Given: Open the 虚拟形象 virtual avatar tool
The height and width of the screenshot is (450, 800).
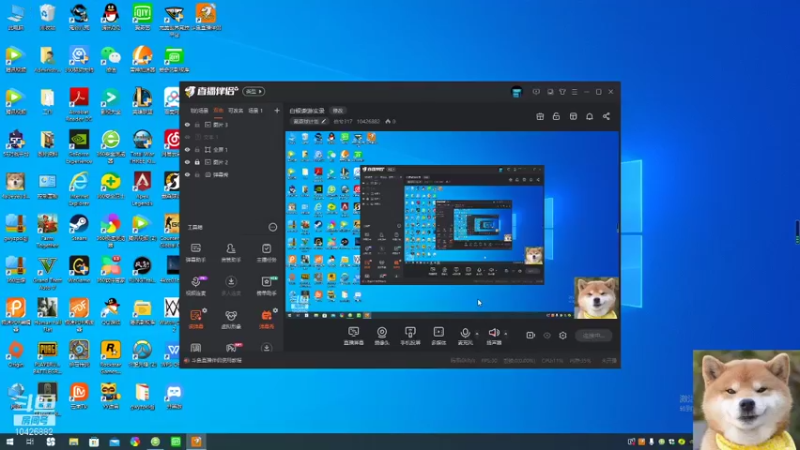Looking at the screenshot, I should click(x=231, y=319).
